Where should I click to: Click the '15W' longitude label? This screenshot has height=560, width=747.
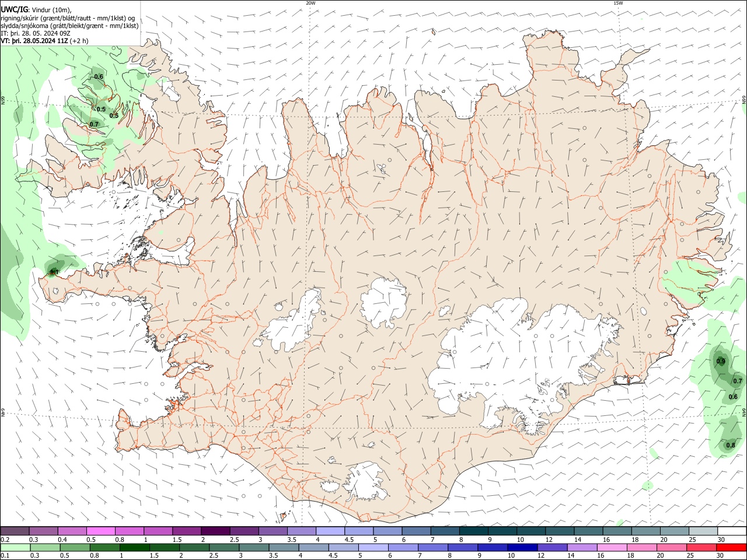point(618,3)
